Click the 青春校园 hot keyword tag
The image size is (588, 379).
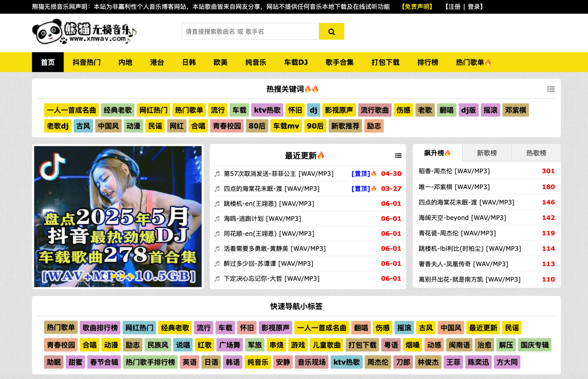(227, 126)
